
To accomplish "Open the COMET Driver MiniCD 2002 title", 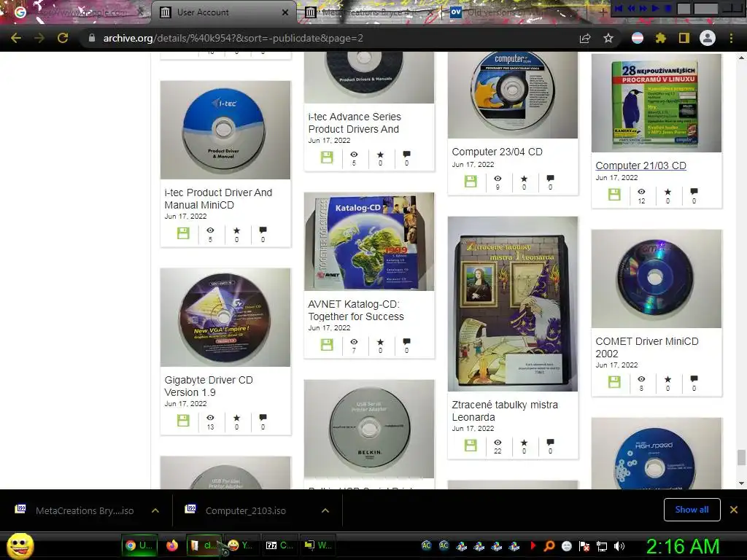I will pyautogui.click(x=647, y=348).
